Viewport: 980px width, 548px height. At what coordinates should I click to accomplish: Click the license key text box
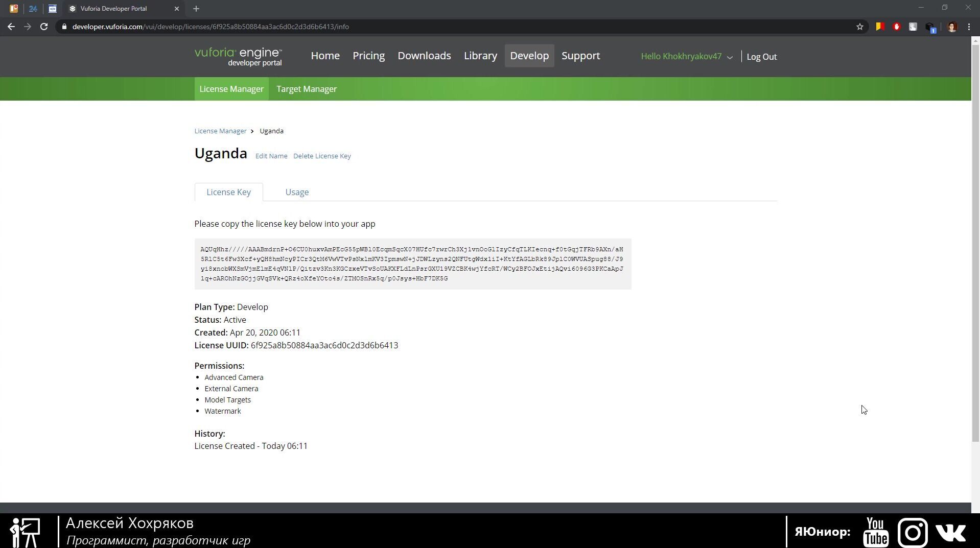tap(413, 264)
